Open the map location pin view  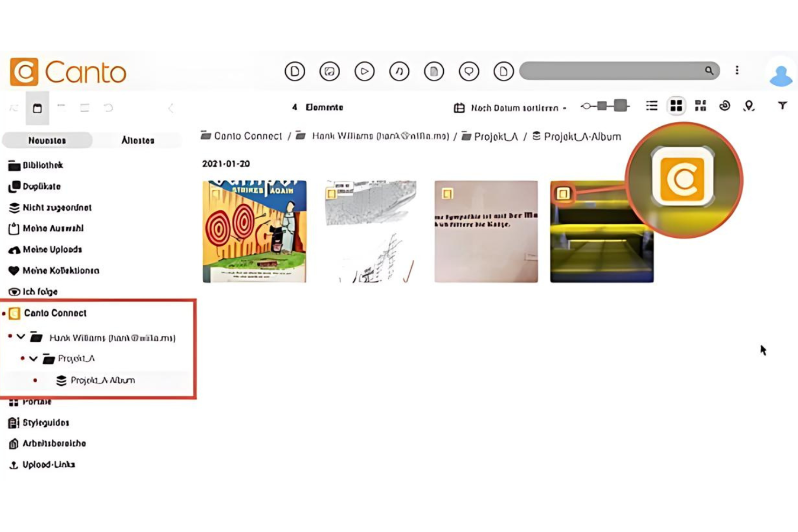(x=748, y=106)
